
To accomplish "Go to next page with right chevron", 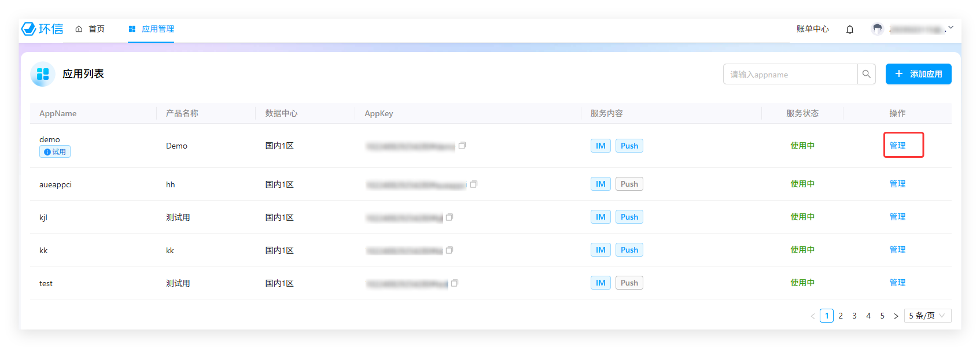I will pos(896,316).
